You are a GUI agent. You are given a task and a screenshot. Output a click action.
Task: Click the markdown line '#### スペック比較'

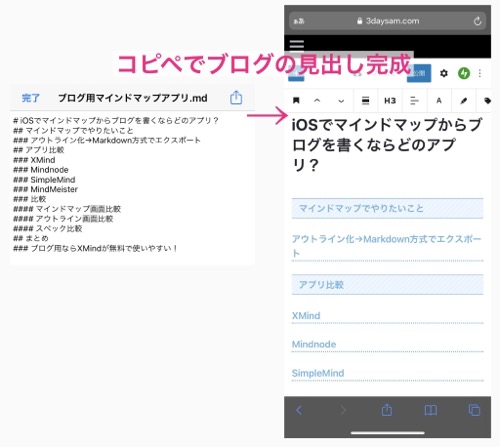pyautogui.click(x=48, y=228)
